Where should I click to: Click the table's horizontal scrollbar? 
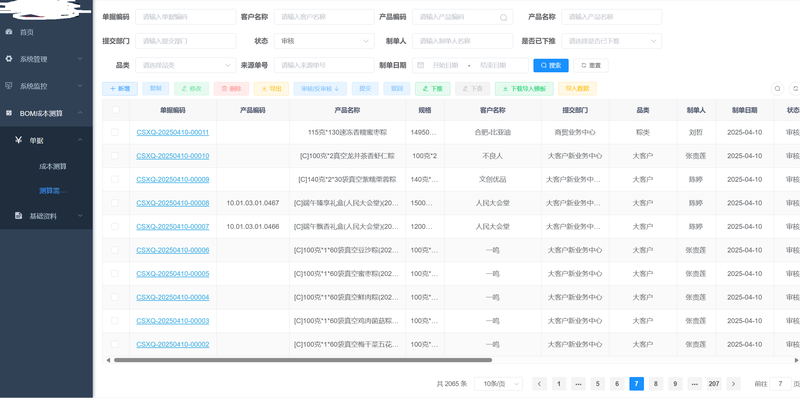click(303, 360)
